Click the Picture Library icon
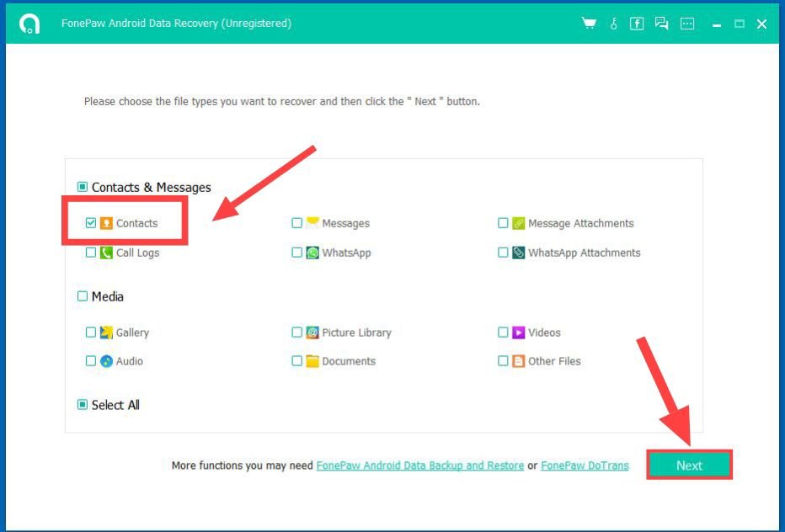 312,332
